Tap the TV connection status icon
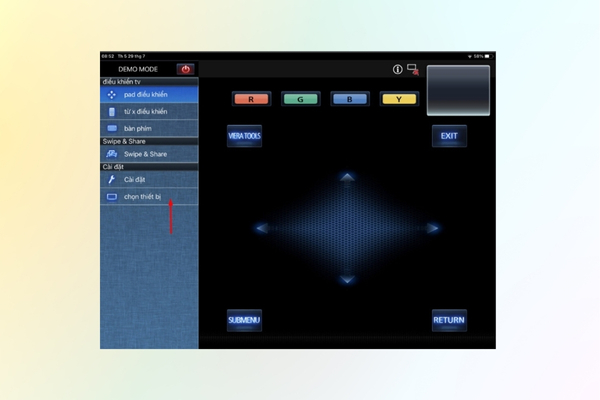 click(x=412, y=69)
